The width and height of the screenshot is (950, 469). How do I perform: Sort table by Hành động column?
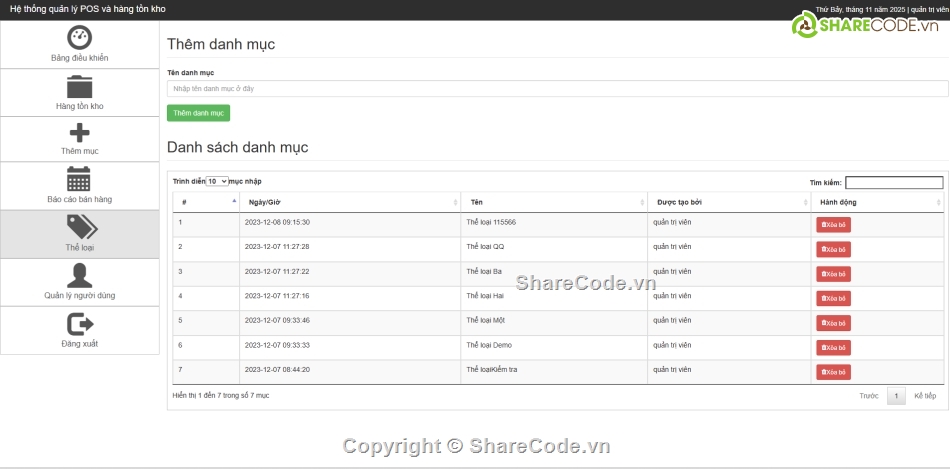877,202
